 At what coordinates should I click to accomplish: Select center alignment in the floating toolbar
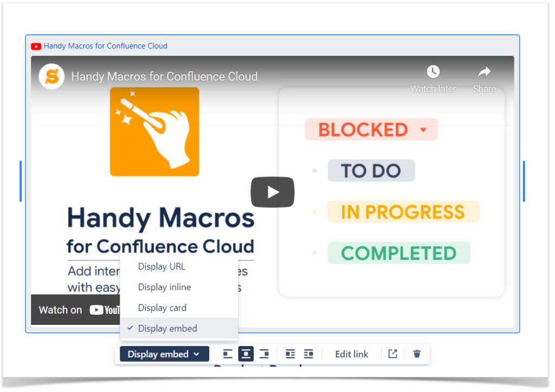246,354
